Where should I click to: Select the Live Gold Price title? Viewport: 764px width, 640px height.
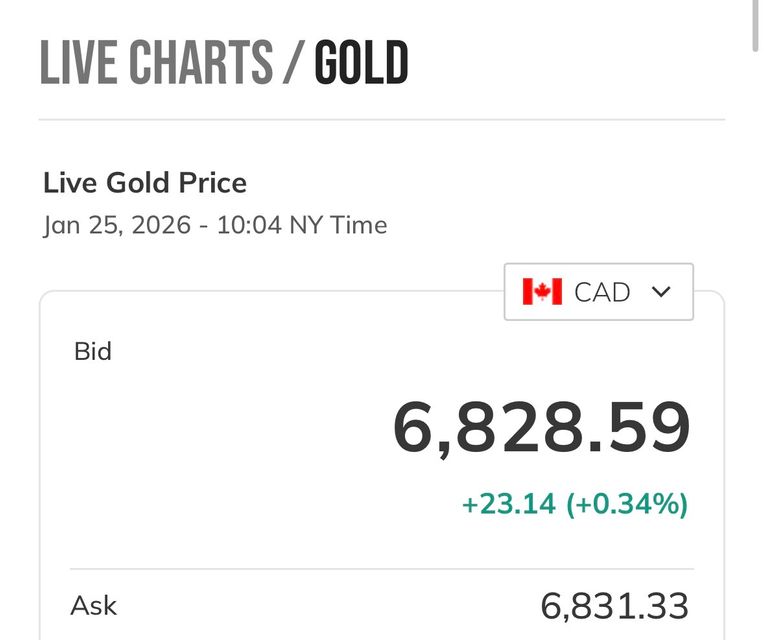point(145,183)
